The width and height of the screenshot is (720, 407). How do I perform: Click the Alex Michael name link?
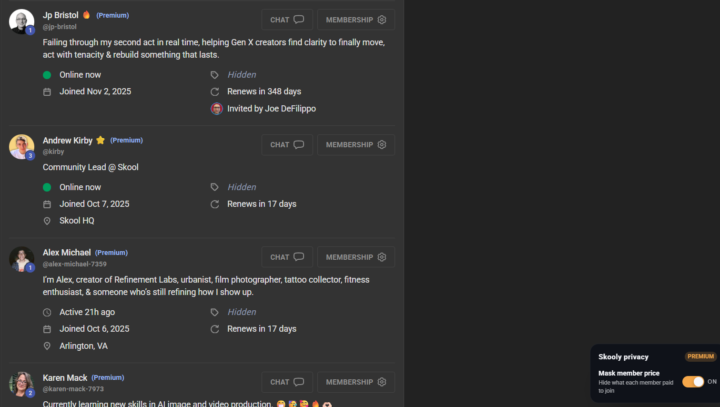(x=67, y=253)
